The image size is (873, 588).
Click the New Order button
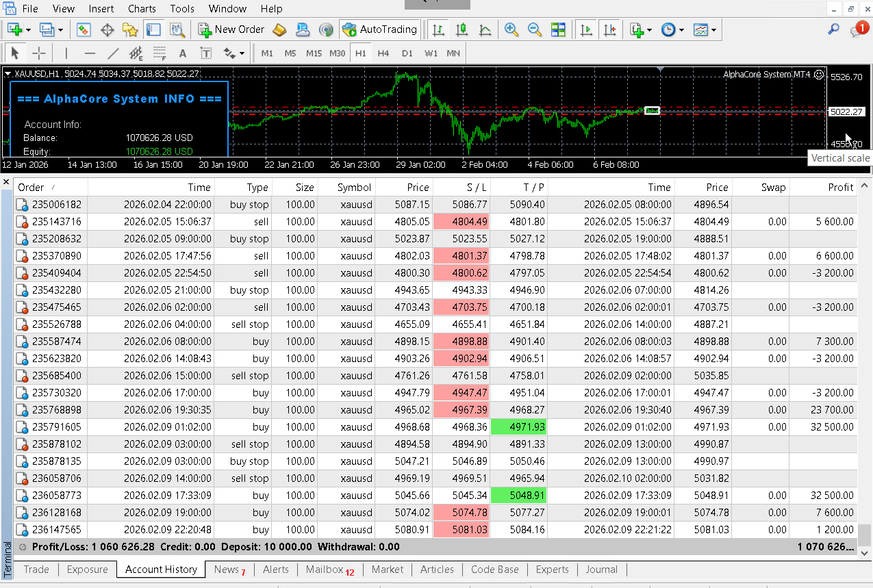click(x=231, y=29)
